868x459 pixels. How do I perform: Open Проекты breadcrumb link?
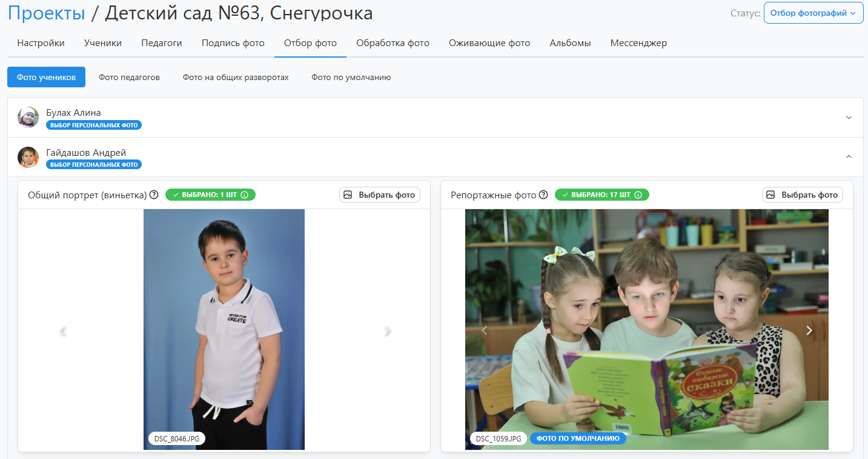coord(46,13)
